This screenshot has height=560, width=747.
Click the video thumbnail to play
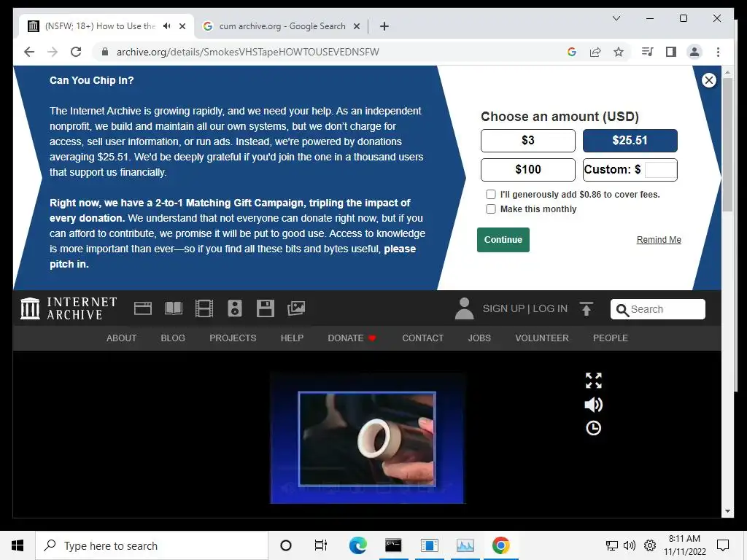coord(367,438)
